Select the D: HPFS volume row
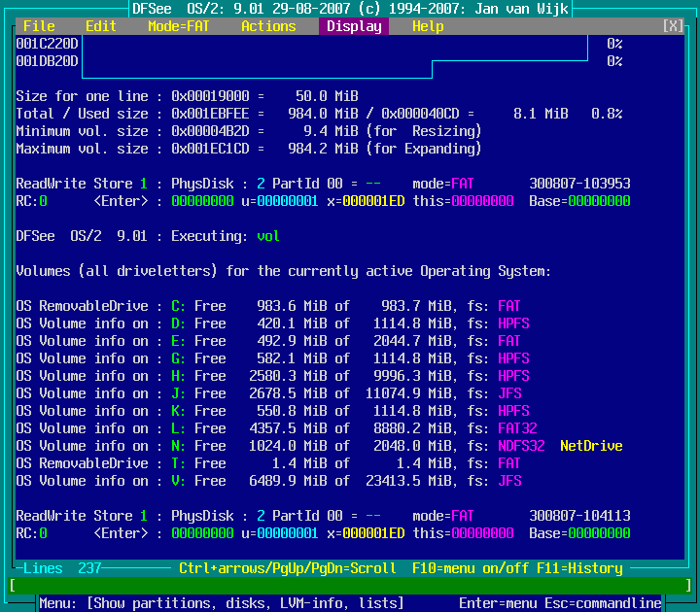700x612 pixels. coord(272,323)
